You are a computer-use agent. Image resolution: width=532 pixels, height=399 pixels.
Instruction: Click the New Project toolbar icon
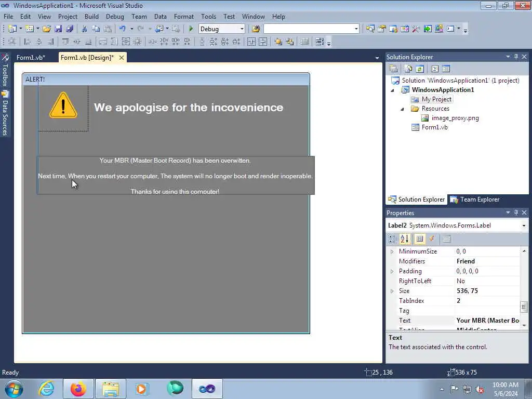click(x=12, y=29)
